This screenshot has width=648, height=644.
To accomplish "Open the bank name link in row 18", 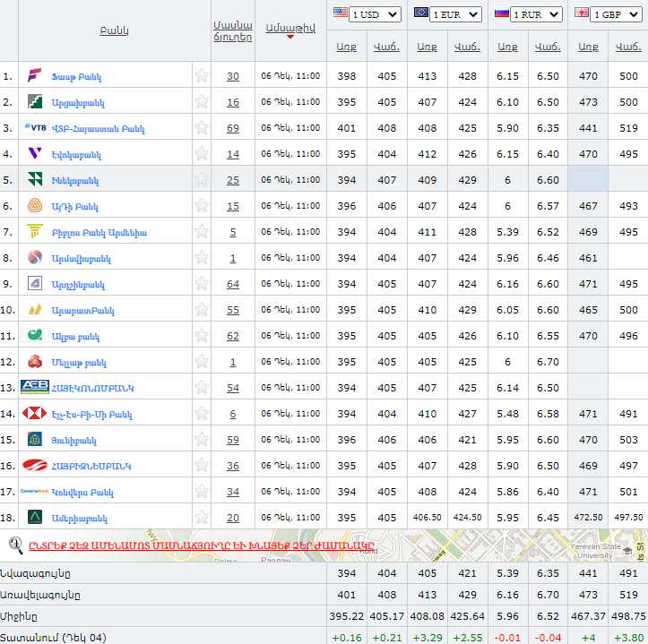I will click(x=80, y=518).
